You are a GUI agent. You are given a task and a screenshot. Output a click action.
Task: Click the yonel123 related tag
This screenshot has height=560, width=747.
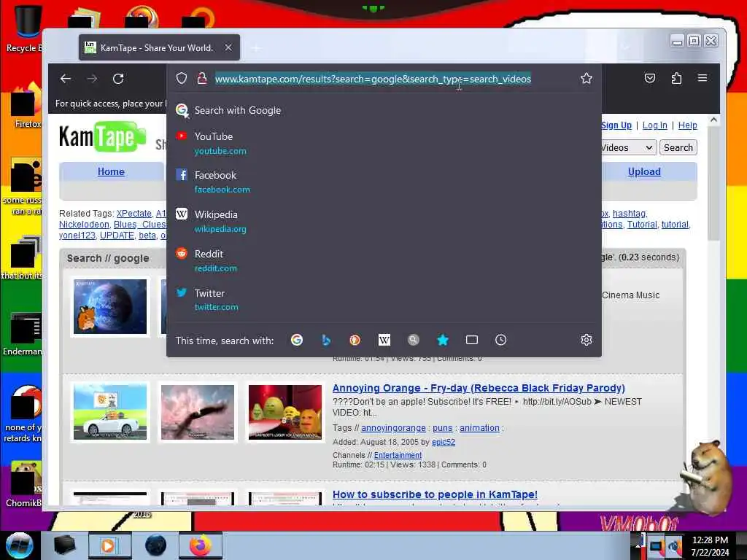[x=77, y=236]
